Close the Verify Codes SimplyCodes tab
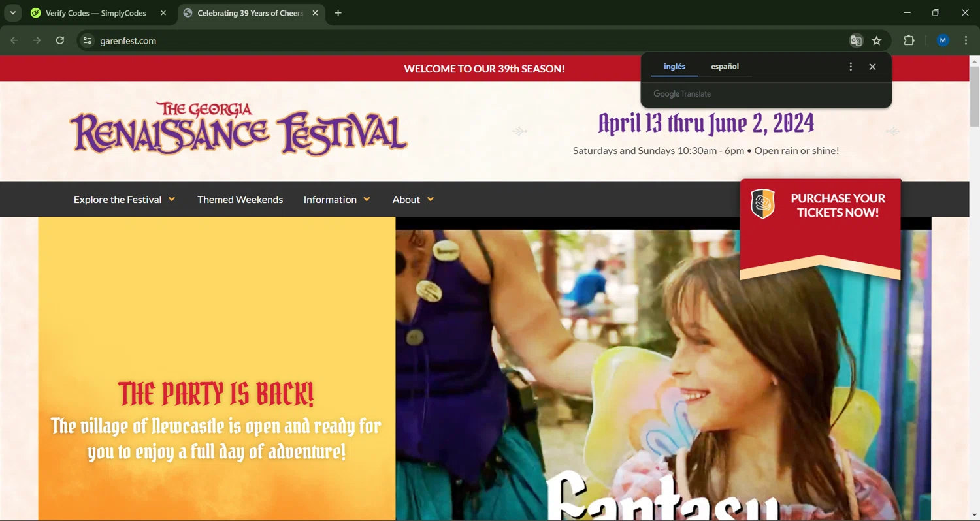Viewport: 980px width, 521px height. (163, 13)
